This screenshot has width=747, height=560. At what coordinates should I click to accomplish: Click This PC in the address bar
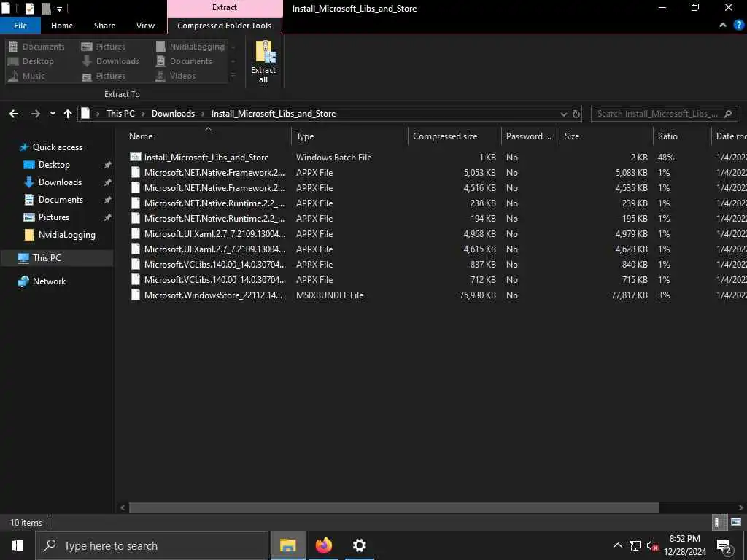coord(120,114)
